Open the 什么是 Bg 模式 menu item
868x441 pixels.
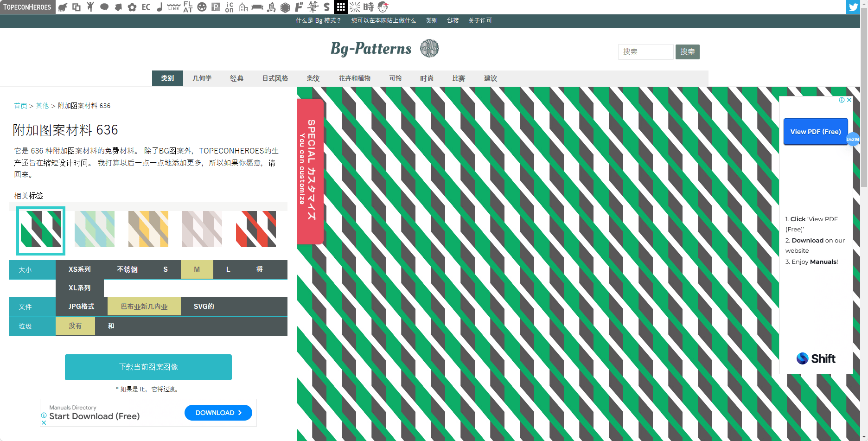[x=318, y=20]
